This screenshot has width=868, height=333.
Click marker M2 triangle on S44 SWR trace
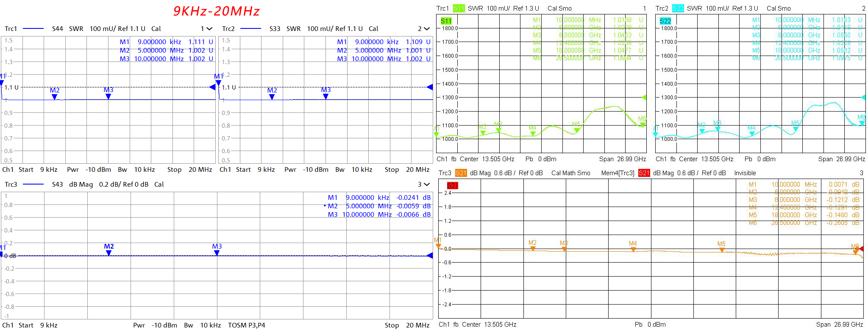[x=55, y=97]
